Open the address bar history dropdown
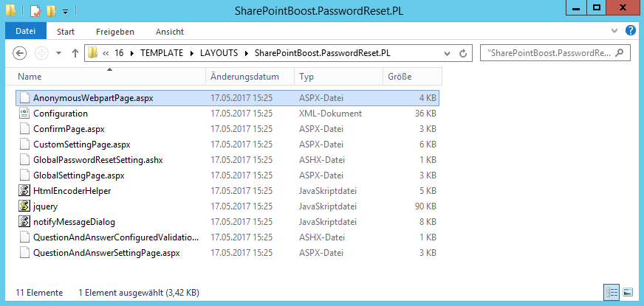The image size is (644, 306). 447,53
